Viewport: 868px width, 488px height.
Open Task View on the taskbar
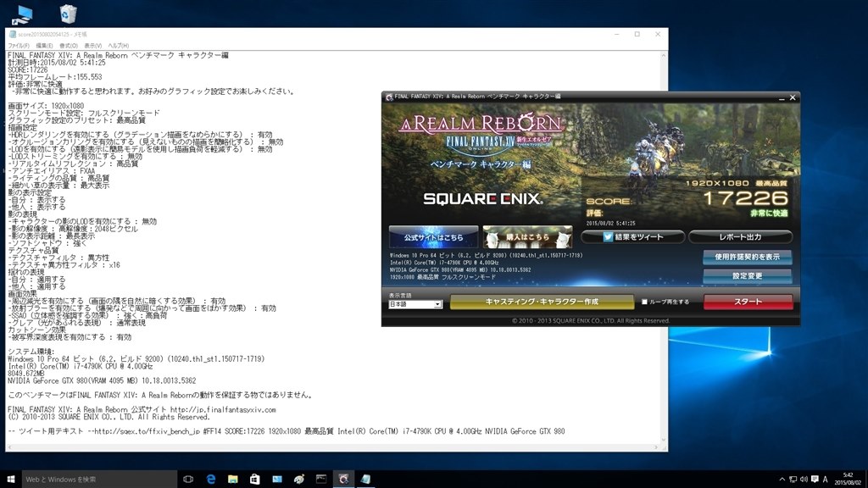[x=188, y=480]
